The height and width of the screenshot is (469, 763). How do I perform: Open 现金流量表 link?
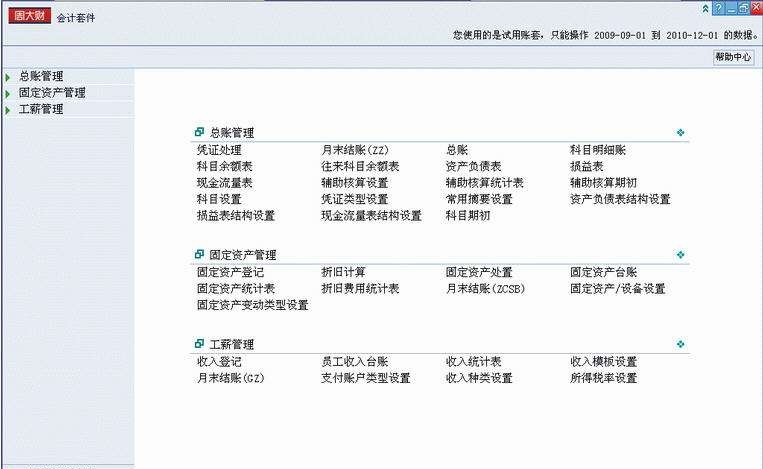[224, 183]
